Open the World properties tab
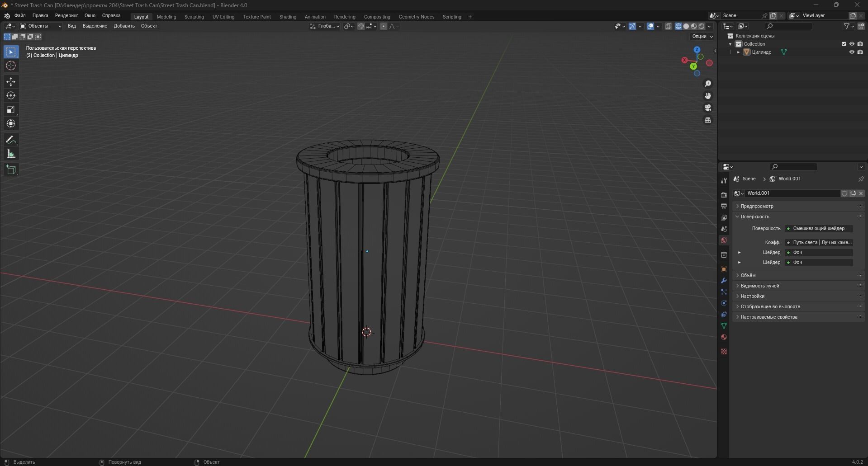868x466 pixels. pyautogui.click(x=724, y=240)
